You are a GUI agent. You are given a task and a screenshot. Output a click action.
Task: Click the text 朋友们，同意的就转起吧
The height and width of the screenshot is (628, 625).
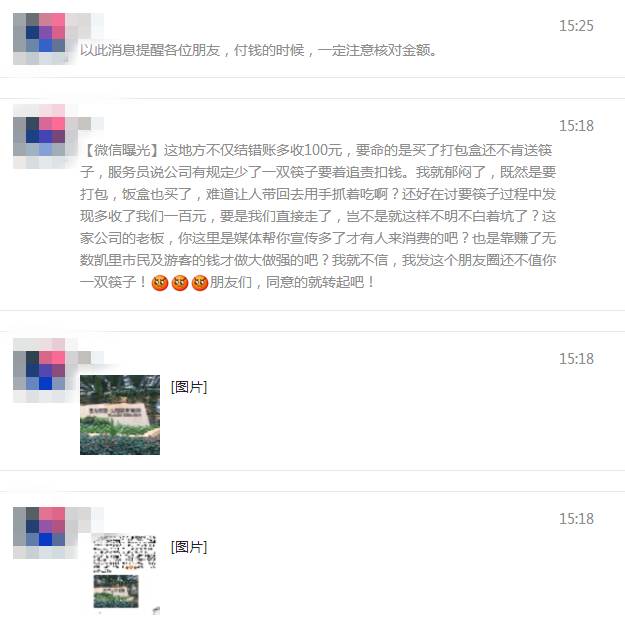click(293, 282)
